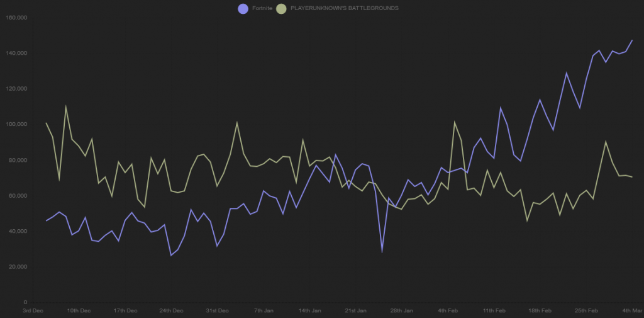Viewport: 644px width, 318px height.
Task: Click Fortnite's sharp dip before 28th Jan
Action: (x=382, y=252)
